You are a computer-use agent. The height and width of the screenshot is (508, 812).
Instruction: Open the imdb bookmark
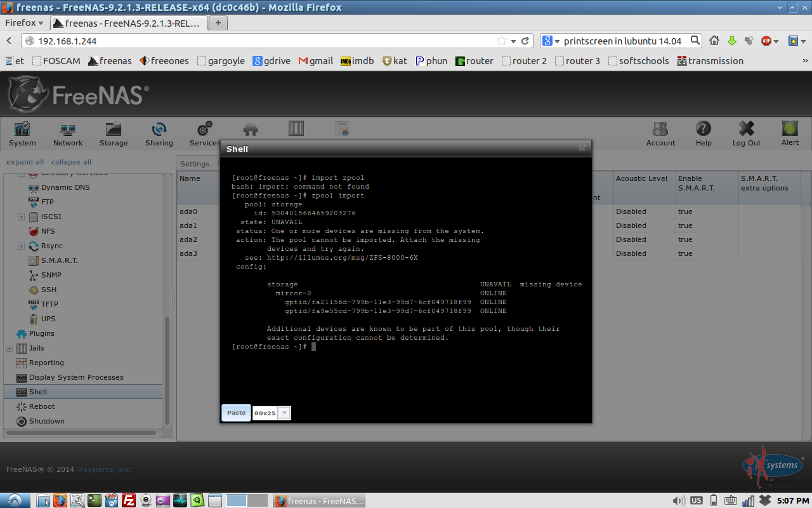coord(358,61)
